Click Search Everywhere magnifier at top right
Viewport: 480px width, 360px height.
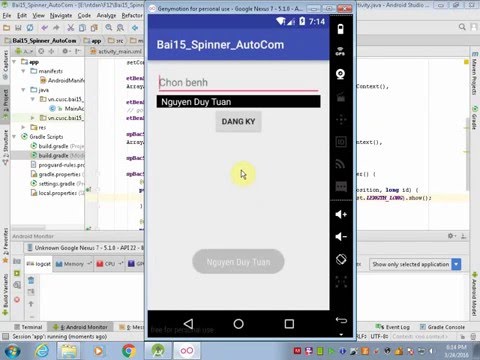click(x=462, y=27)
